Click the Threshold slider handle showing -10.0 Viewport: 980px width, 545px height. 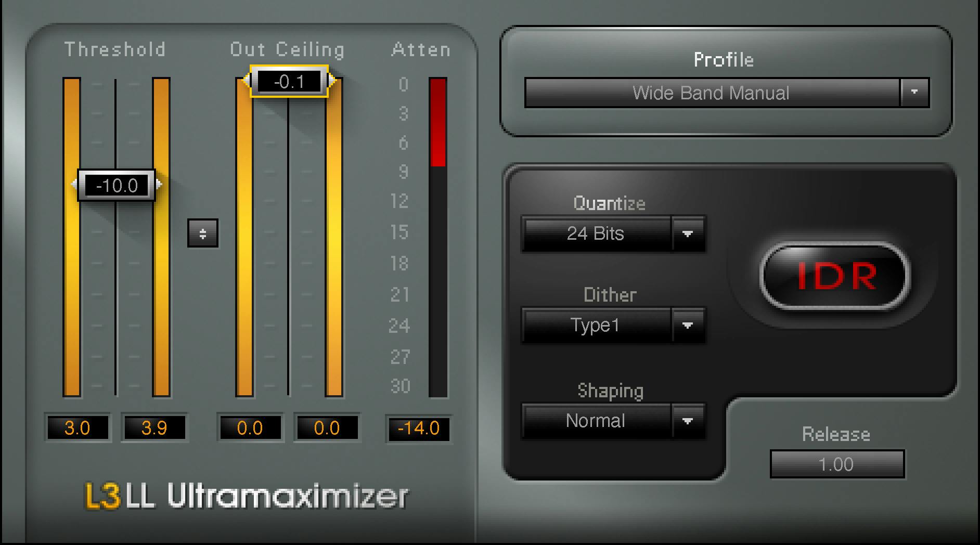pos(117,185)
